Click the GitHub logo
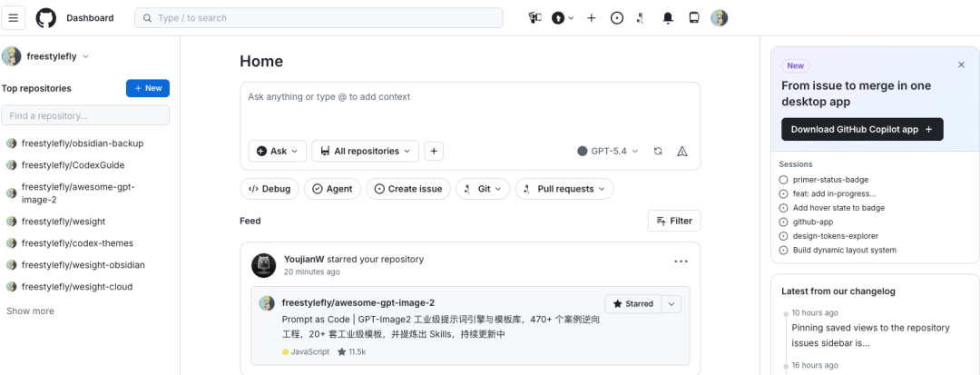 (x=45, y=18)
